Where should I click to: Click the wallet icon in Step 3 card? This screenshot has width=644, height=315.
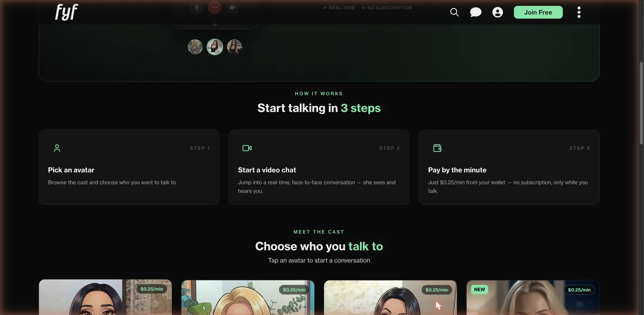[437, 148]
